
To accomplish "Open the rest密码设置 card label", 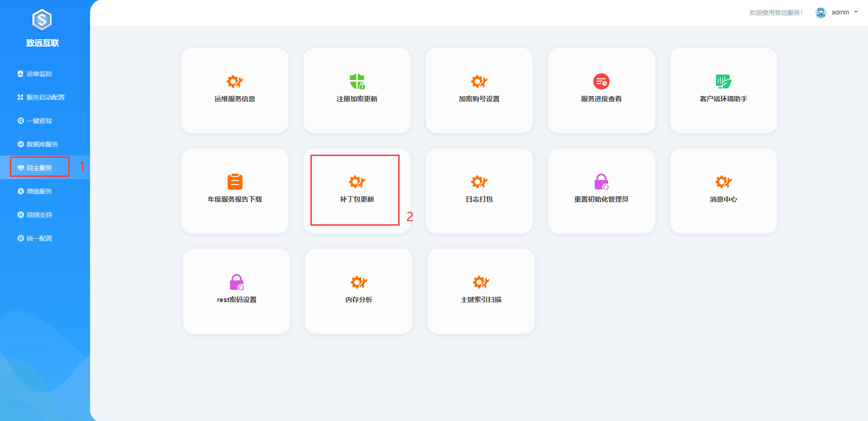I will [x=237, y=300].
